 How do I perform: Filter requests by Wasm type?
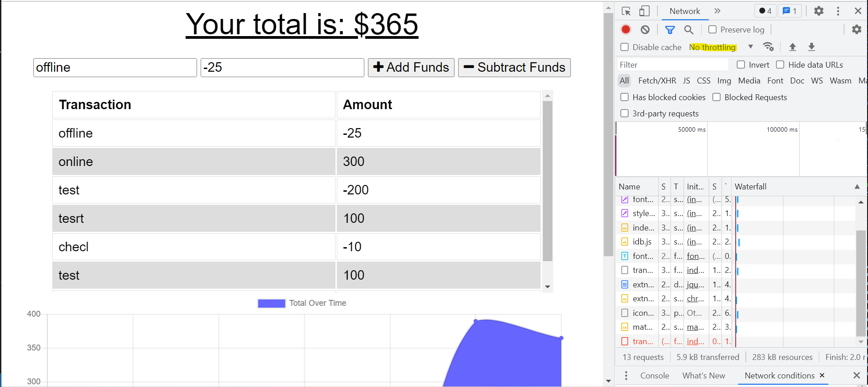pyautogui.click(x=840, y=81)
